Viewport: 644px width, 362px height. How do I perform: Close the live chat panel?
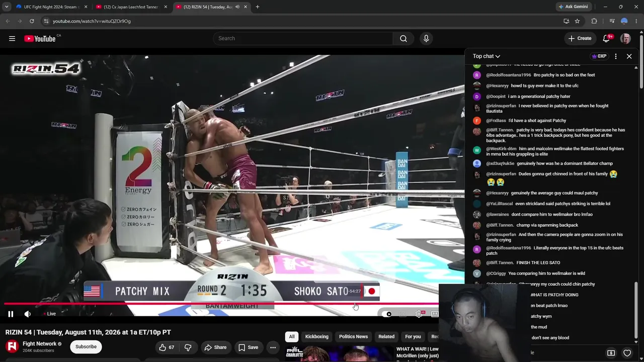coord(629,56)
